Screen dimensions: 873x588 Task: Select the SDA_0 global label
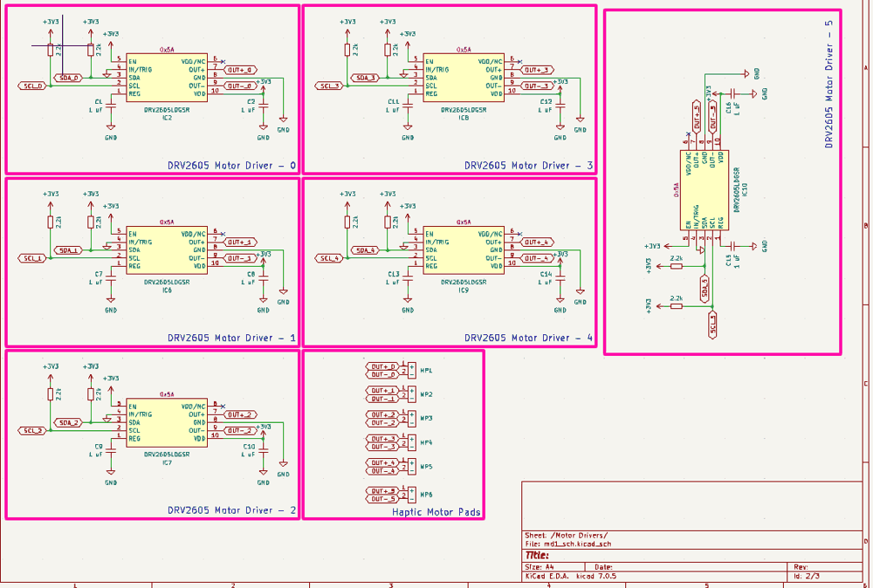tap(68, 78)
